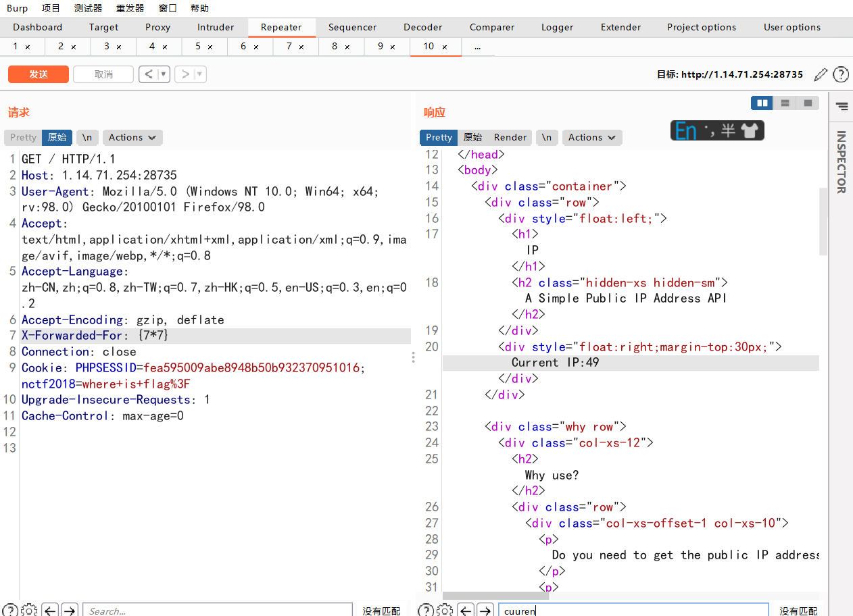Focus the response search field containing cuuren
This screenshot has height=616, width=853.
coord(633,611)
